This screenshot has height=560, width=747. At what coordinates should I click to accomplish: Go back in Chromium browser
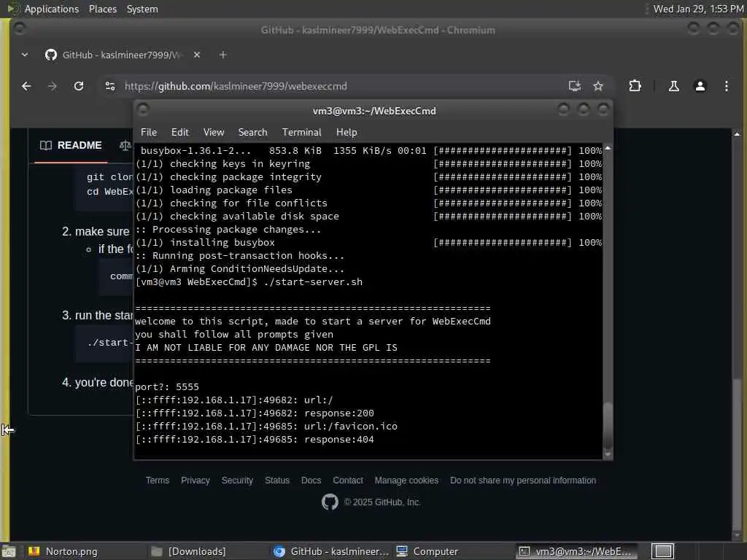coord(27,86)
